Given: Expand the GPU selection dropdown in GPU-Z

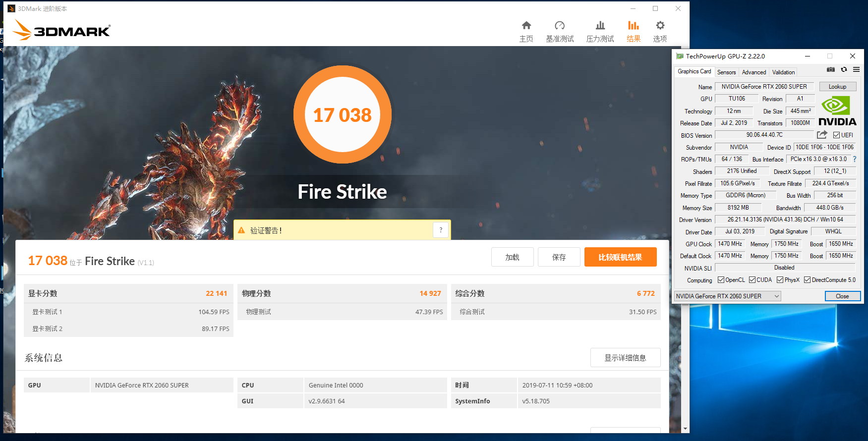Looking at the screenshot, I should click(777, 296).
